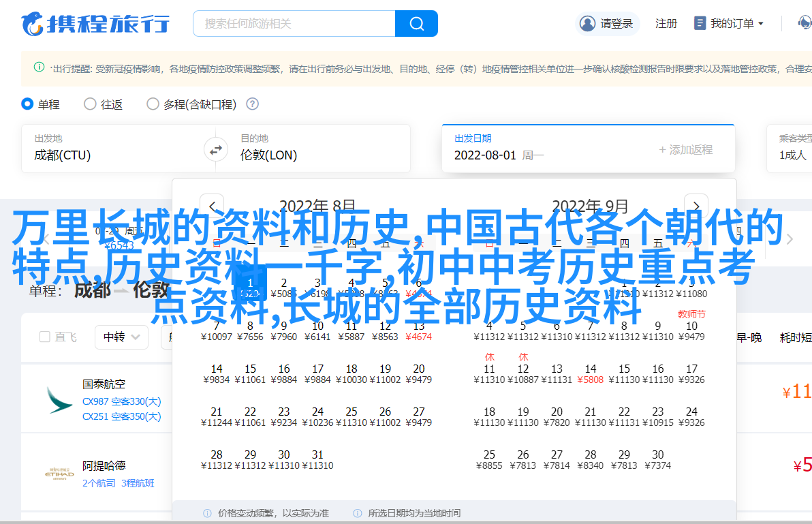
Task: Choose August 17 in the calendar
Action: pyautogui.click(x=317, y=373)
